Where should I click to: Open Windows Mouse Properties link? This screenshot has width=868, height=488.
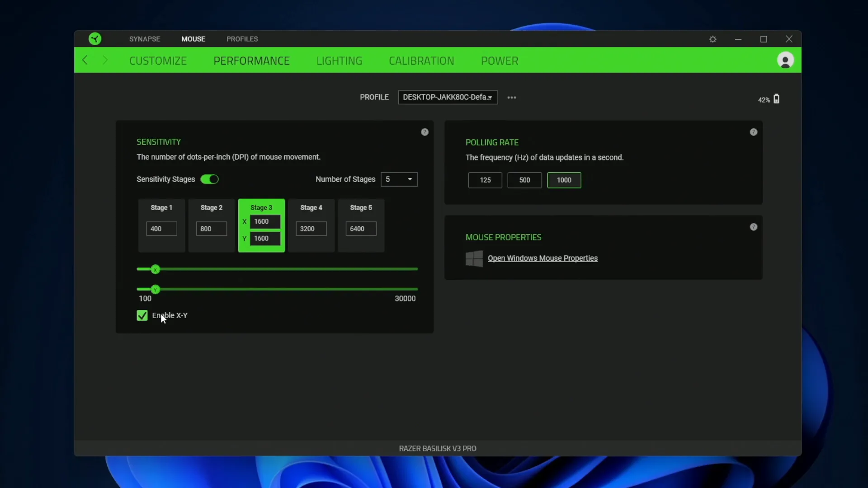pos(542,258)
